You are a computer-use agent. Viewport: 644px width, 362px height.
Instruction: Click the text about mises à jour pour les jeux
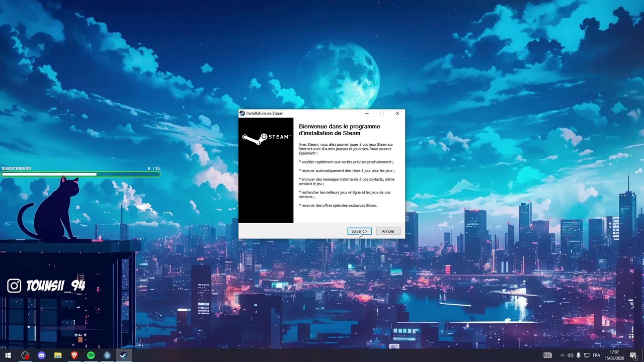point(347,170)
